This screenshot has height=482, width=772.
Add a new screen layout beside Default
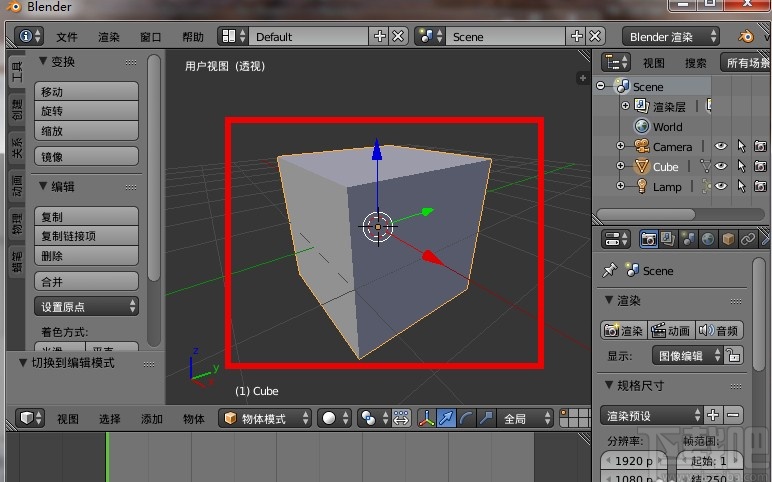pyautogui.click(x=380, y=36)
